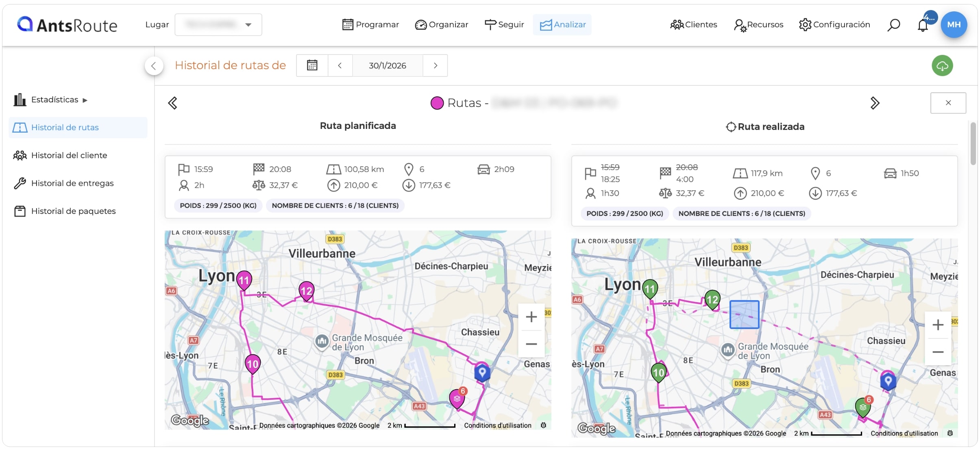Go to the next day arrow
Image resolution: width=980 pixels, height=449 pixels.
coord(435,65)
